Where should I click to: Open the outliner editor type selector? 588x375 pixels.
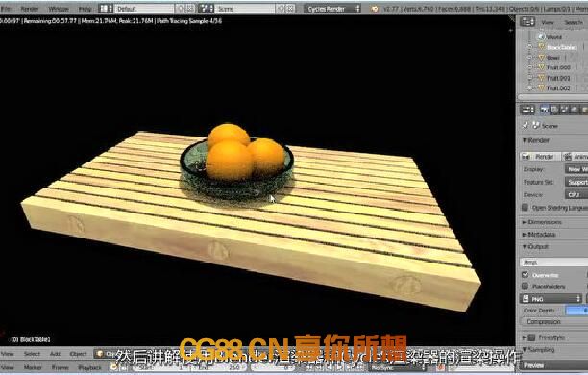tap(527, 22)
